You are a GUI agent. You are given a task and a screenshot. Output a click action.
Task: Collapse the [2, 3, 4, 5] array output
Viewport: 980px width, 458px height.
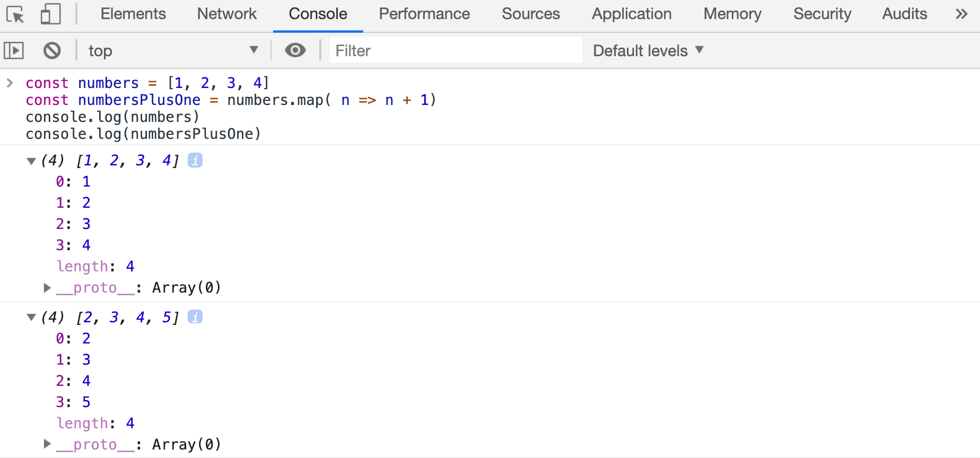pos(31,318)
